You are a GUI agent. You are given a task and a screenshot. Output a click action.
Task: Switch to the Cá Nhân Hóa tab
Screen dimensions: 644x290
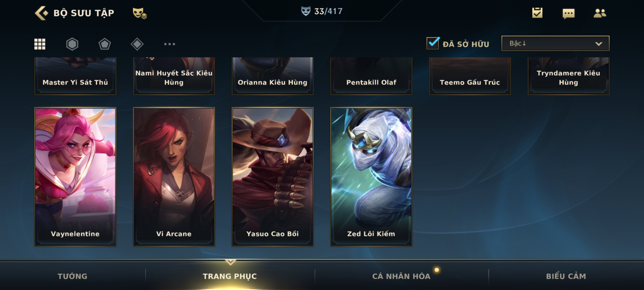pyautogui.click(x=401, y=276)
